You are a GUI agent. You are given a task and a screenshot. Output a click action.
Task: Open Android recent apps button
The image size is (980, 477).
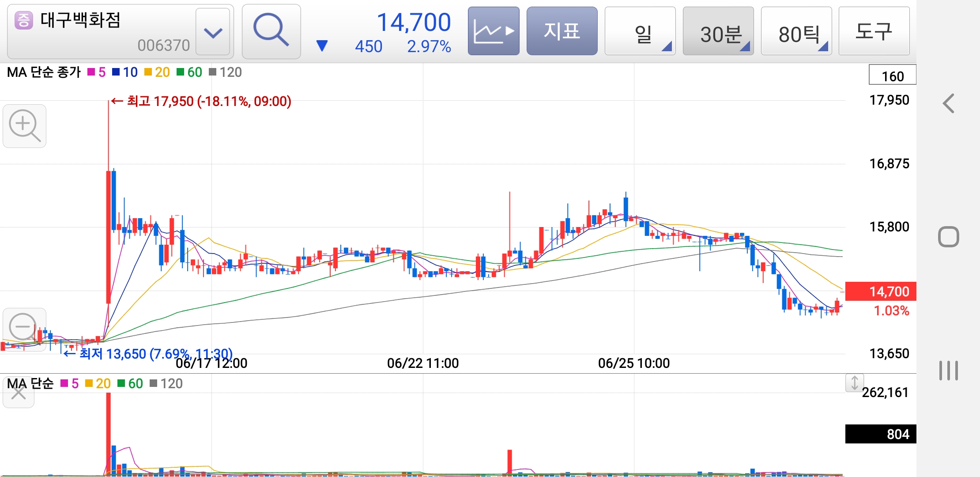click(949, 370)
